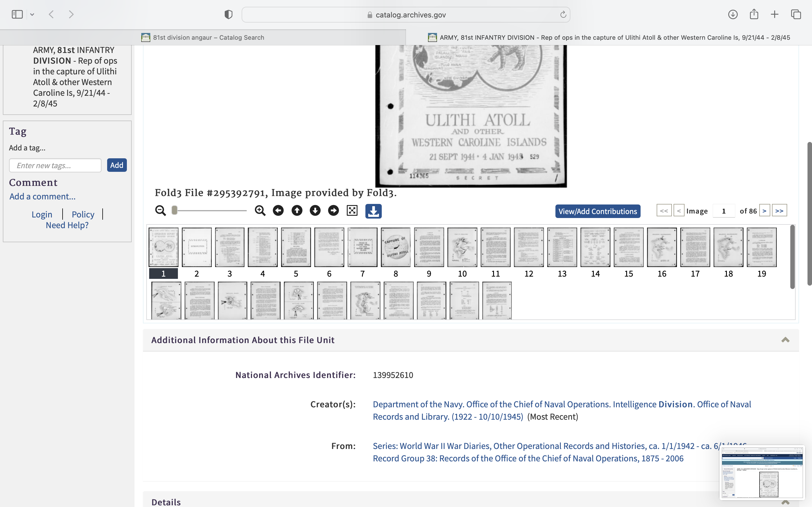Select the ARMY, 81st INFANTRY DIVISION tab

point(609,37)
